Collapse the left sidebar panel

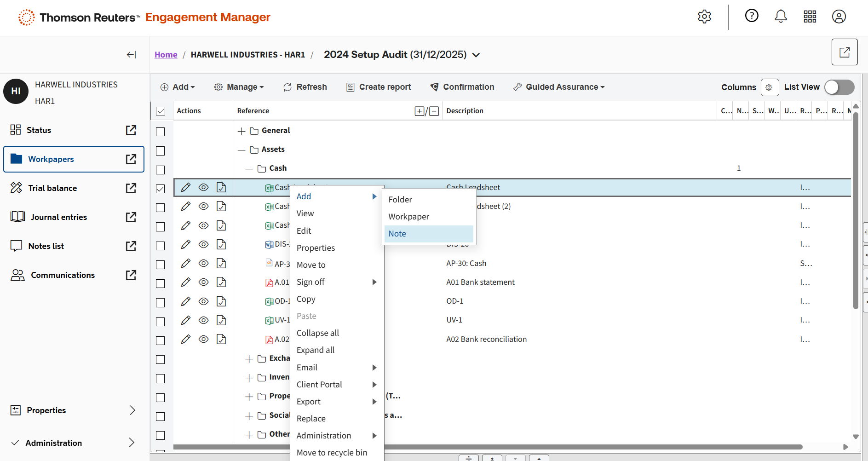click(x=131, y=55)
